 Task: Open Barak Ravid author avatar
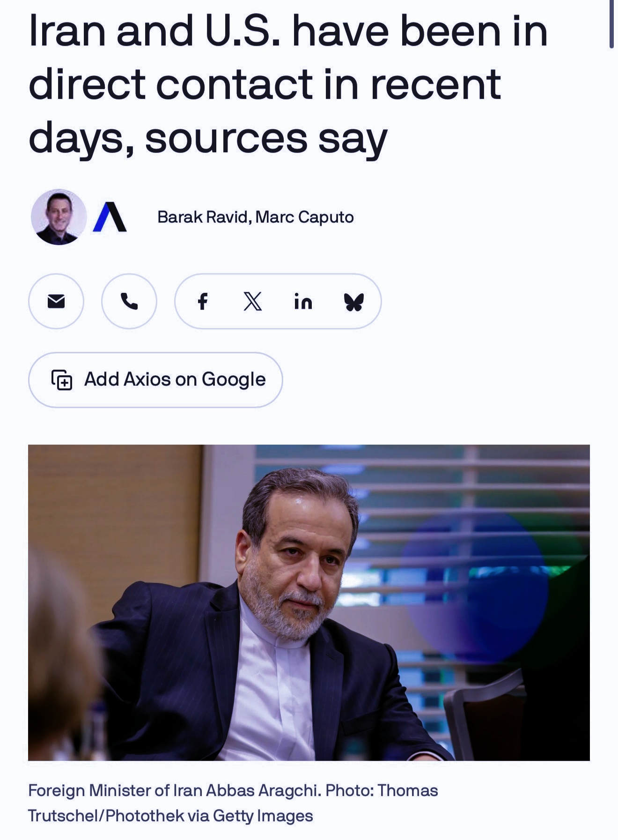[59, 217]
